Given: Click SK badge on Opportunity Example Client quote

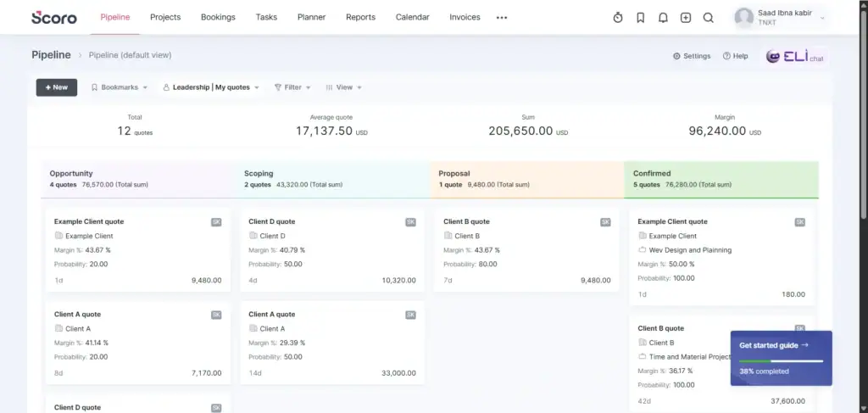Looking at the screenshot, I should click(x=216, y=222).
